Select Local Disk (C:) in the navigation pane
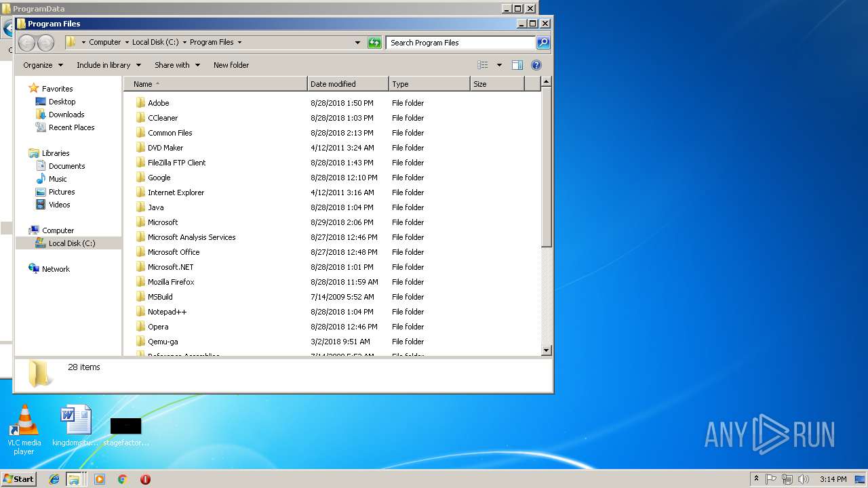868x488 pixels. coord(72,243)
